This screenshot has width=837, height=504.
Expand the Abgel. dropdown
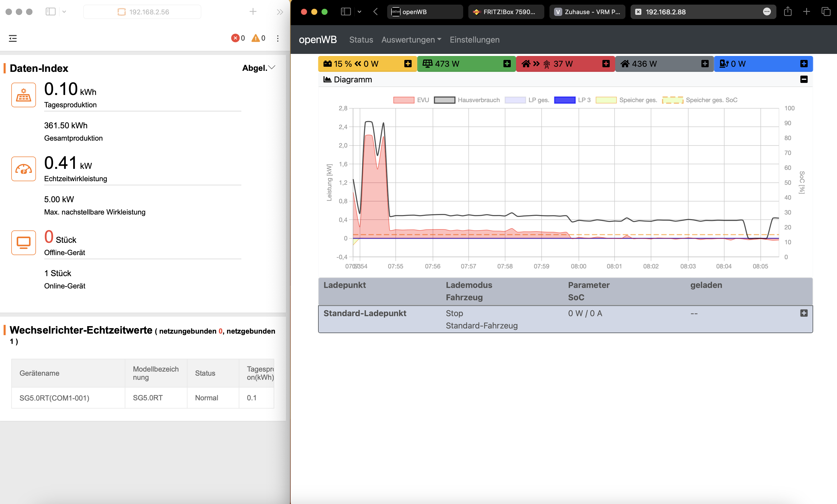tap(259, 68)
